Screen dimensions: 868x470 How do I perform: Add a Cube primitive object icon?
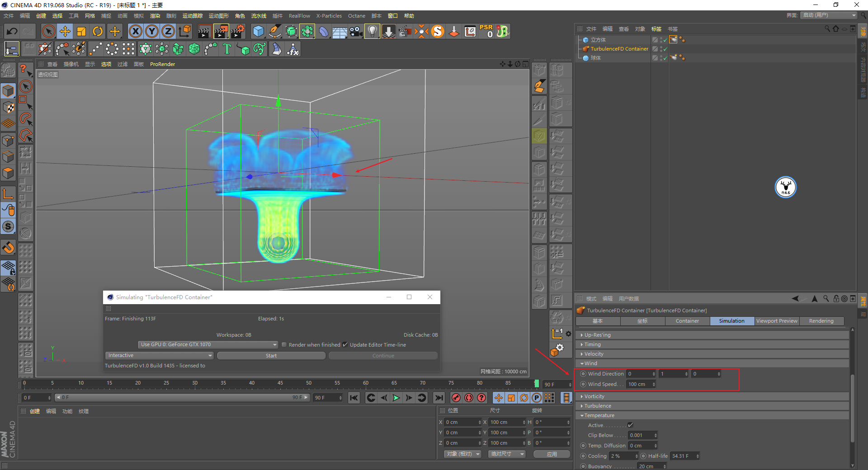click(x=258, y=31)
